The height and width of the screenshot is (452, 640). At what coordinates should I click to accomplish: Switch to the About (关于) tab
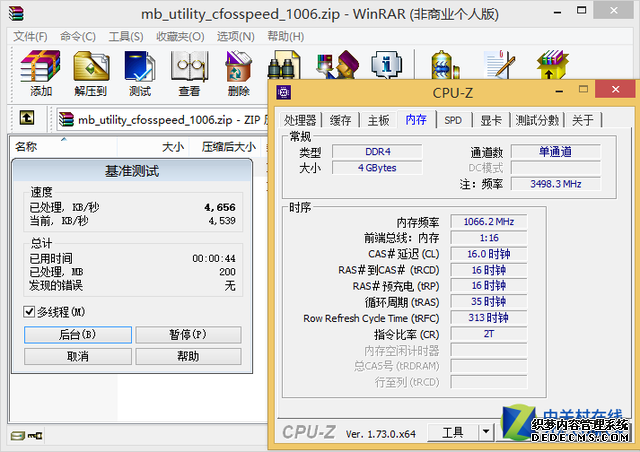(583, 120)
